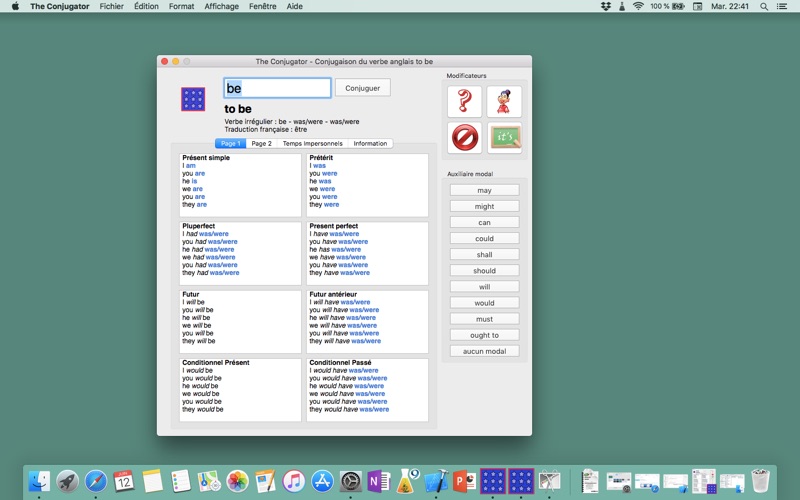The image size is (800, 500).
Task: Open the Notes app in dock
Action: click(x=153, y=481)
